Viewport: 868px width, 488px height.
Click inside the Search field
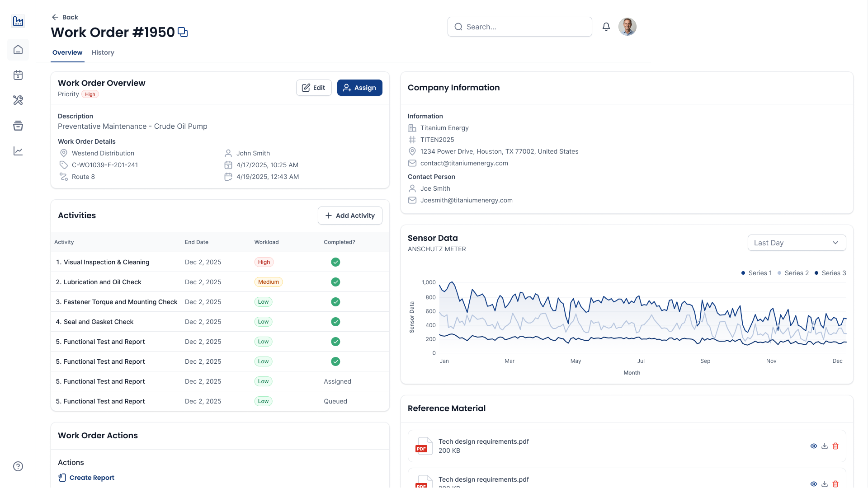[519, 27]
